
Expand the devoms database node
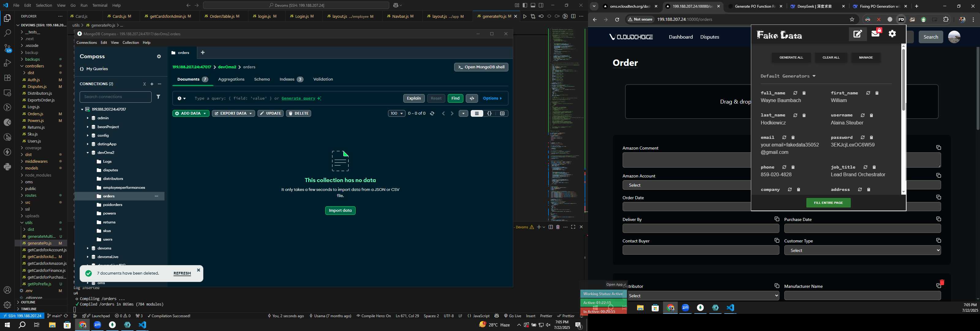coord(88,248)
